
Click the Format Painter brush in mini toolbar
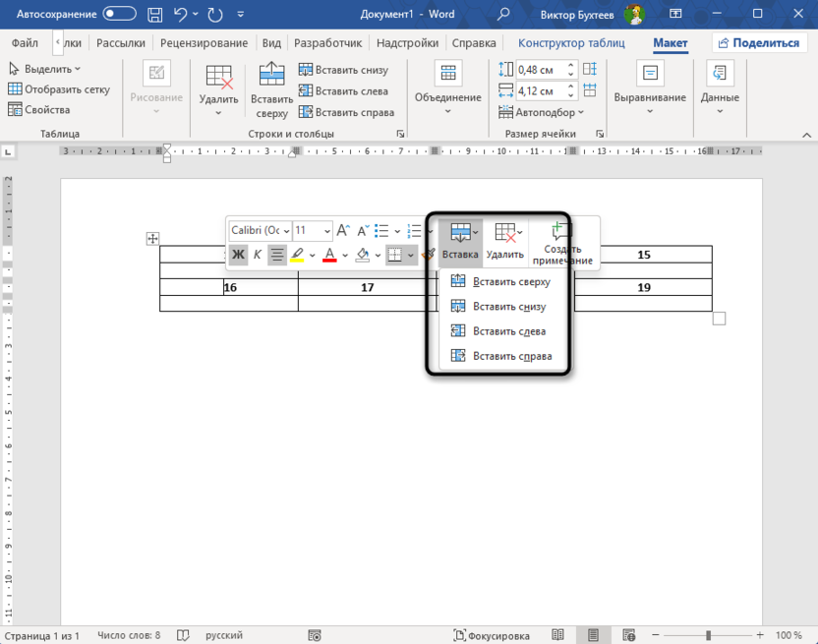(428, 255)
